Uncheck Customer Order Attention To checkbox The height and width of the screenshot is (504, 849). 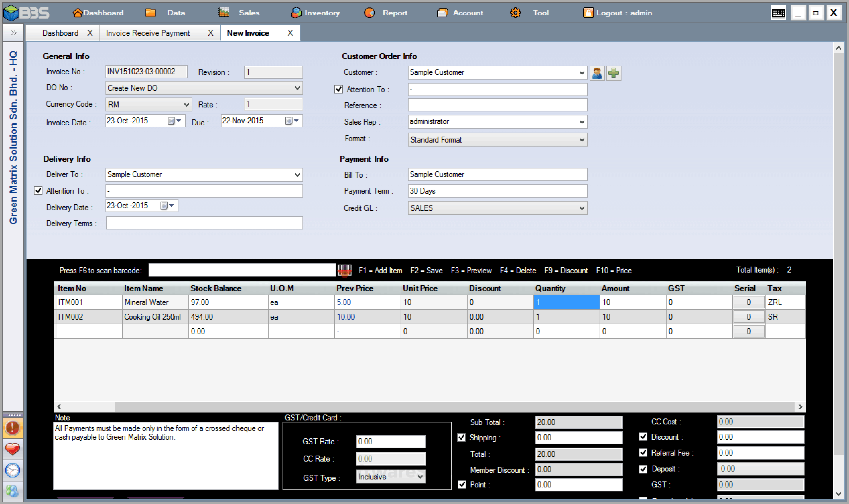click(x=339, y=89)
